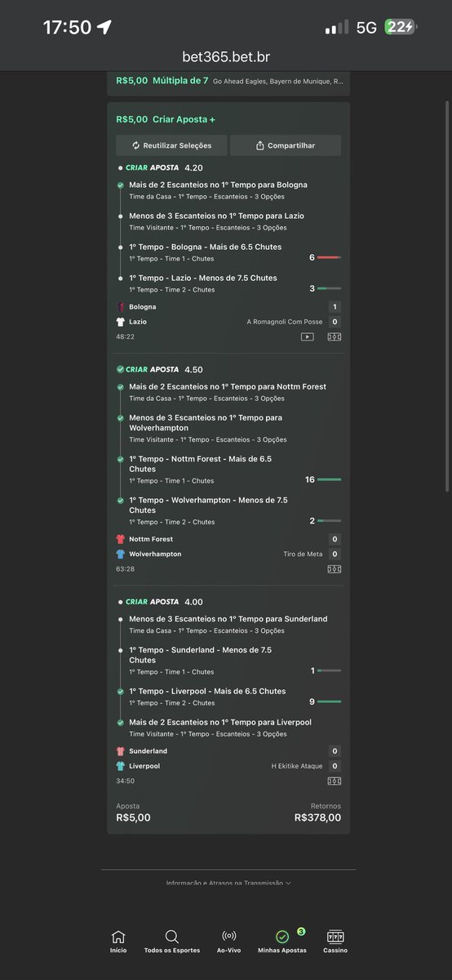Expand Informação e Atrasos na Transmissão

click(x=228, y=883)
